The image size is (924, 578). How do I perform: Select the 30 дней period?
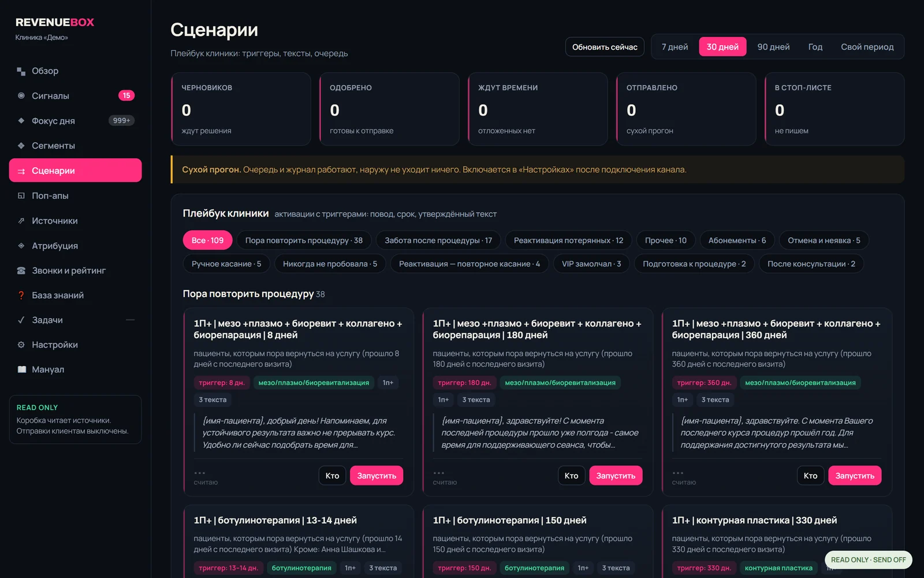click(722, 47)
